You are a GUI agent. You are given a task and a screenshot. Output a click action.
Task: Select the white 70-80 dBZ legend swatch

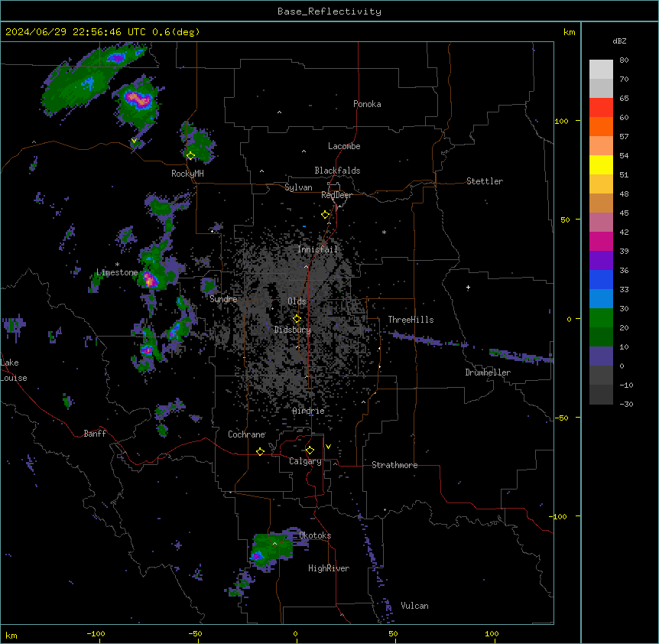pyautogui.click(x=601, y=70)
